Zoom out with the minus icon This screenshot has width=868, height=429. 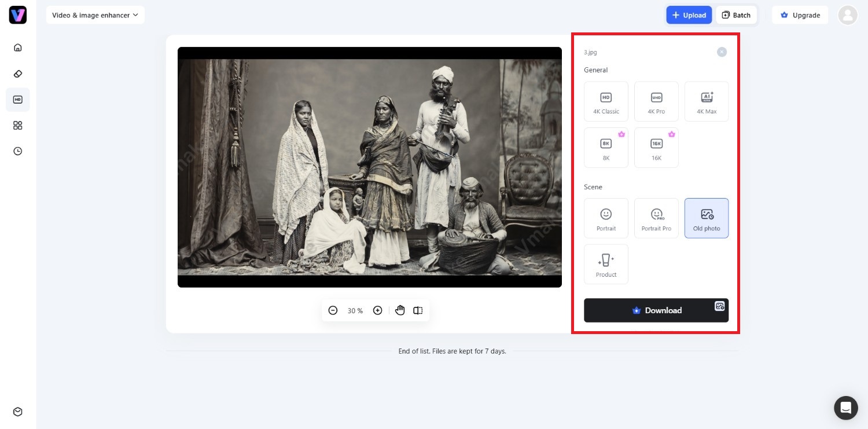333,311
